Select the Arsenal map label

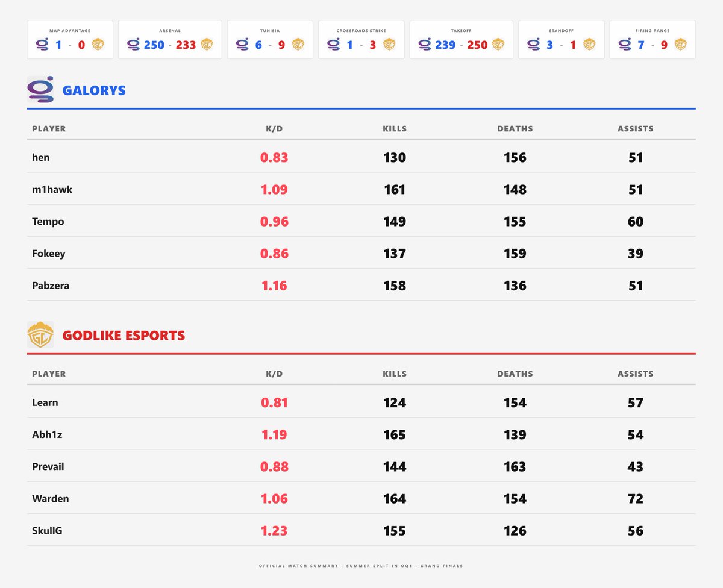(x=170, y=31)
